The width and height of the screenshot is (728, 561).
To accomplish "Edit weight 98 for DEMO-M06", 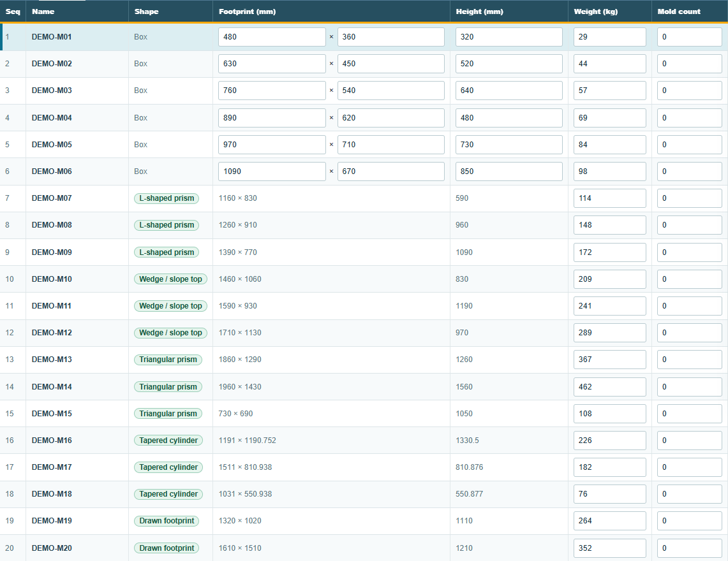I will pos(609,171).
